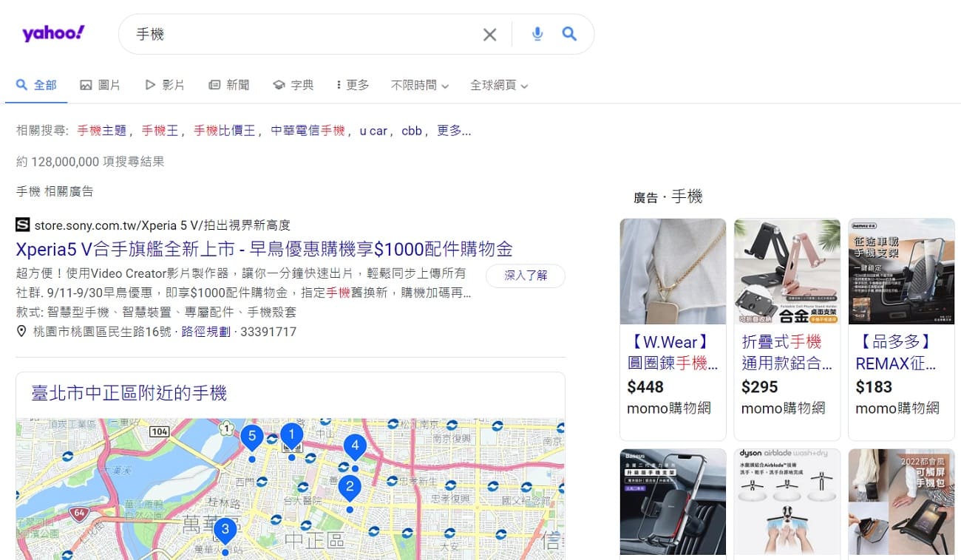The height and width of the screenshot is (560, 961).
Task: Click phone number 33391717
Action: (267, 332)
